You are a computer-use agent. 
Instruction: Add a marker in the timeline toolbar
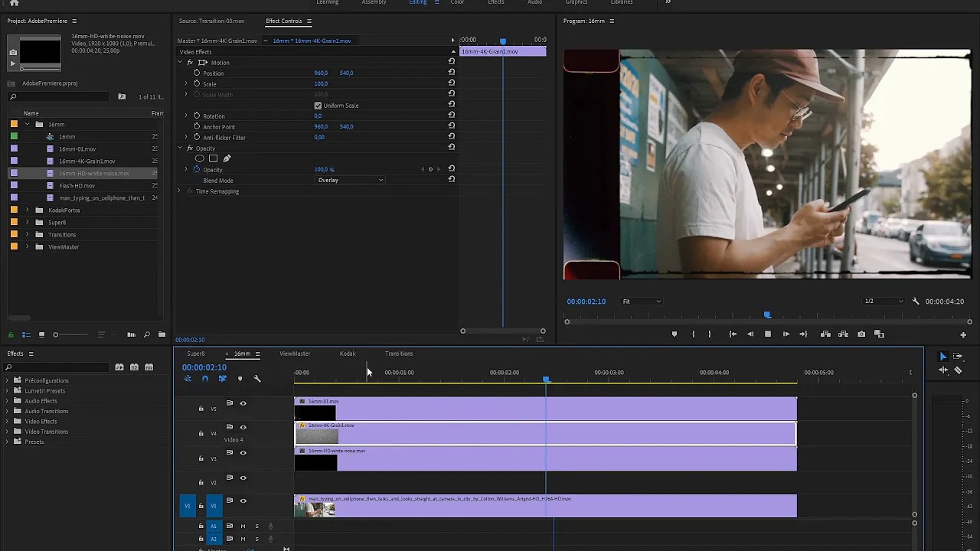click(240, 379)
